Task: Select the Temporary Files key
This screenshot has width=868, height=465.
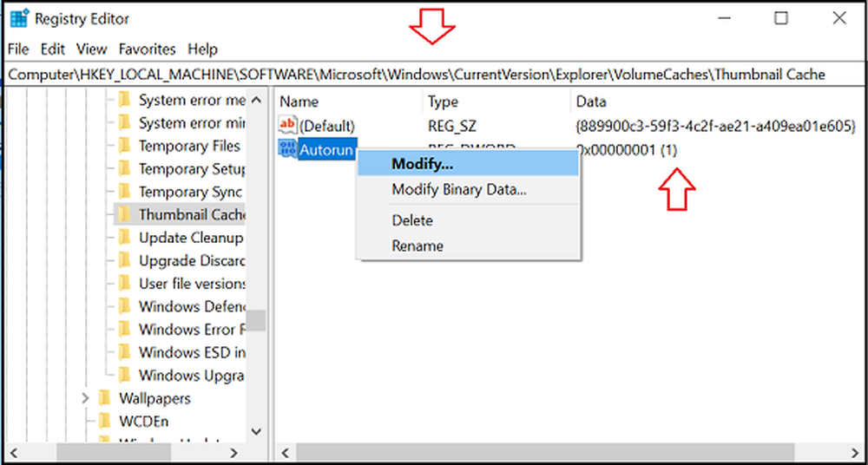Action: coord(189,146)
